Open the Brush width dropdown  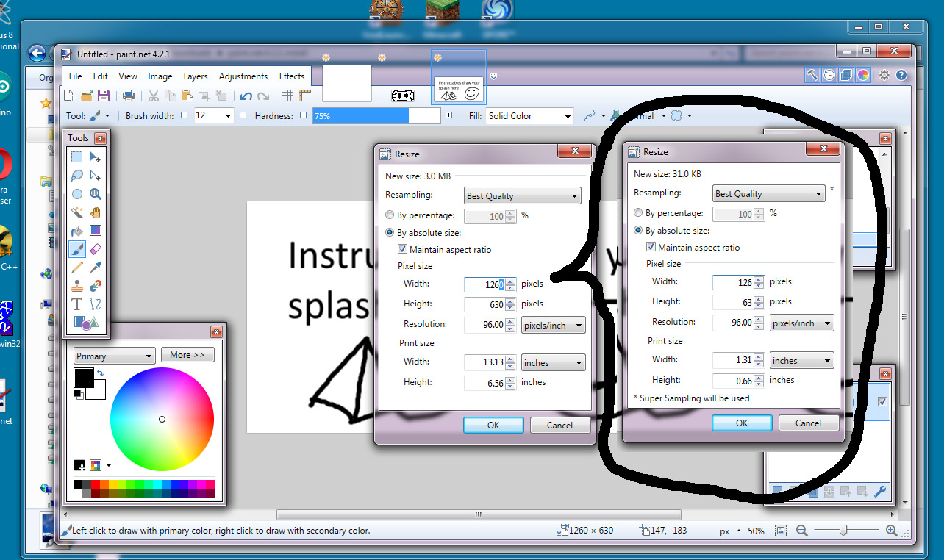tap(227, 116)
